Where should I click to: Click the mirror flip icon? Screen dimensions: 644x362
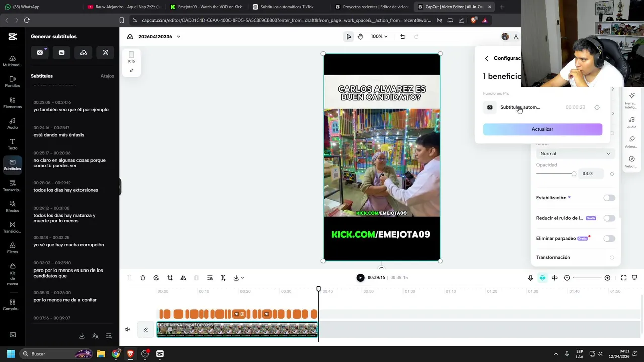click(x=183, y=278)
